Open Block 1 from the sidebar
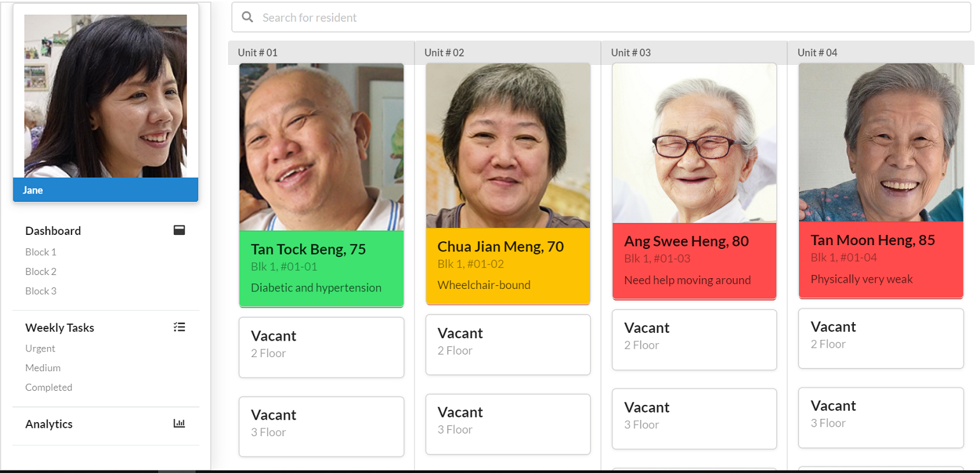This screenshot has height=473, width=980. [x=41, y=251]
